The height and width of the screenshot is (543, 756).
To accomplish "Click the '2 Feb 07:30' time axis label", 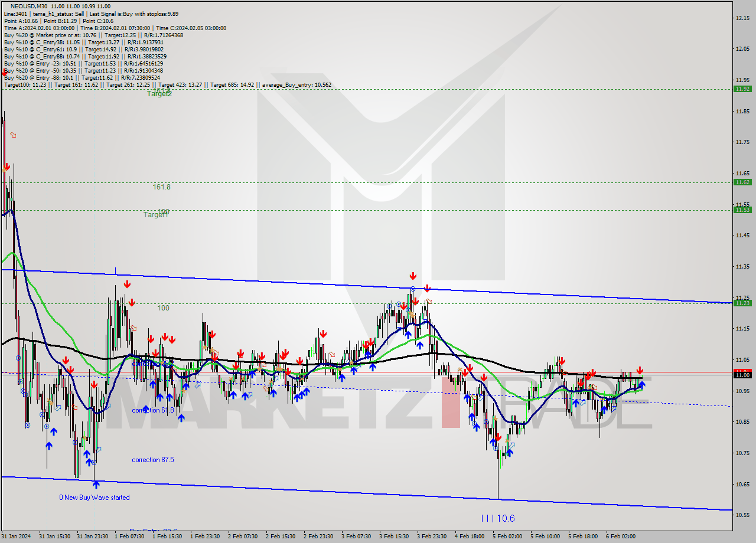I will tap(243, 537).
